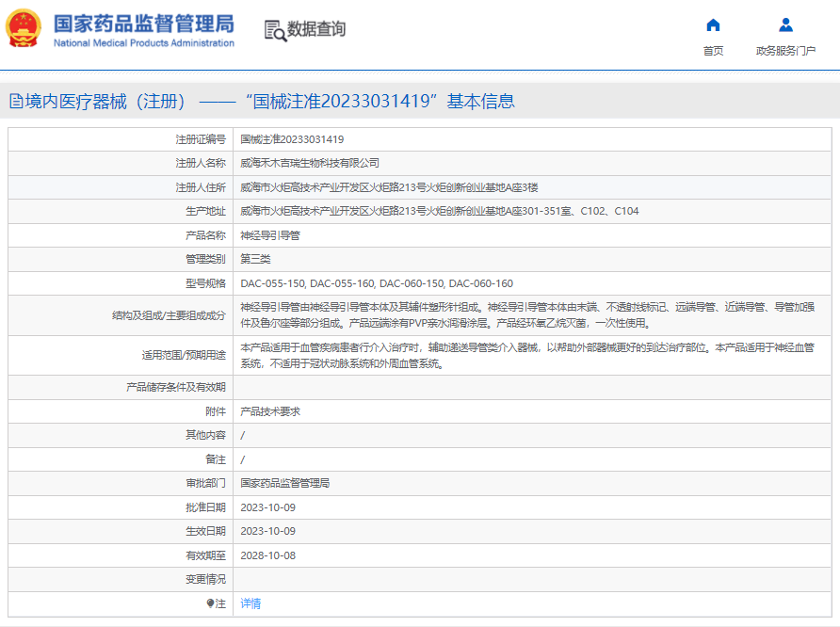
Task: Click the 注册人名称 row label
Action: [x=201, y=163]
